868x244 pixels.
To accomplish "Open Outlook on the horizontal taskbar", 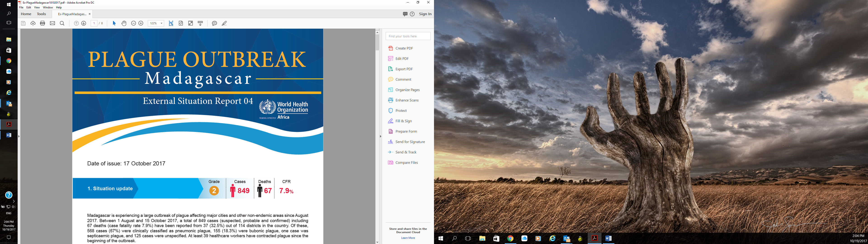I will 566,238.
